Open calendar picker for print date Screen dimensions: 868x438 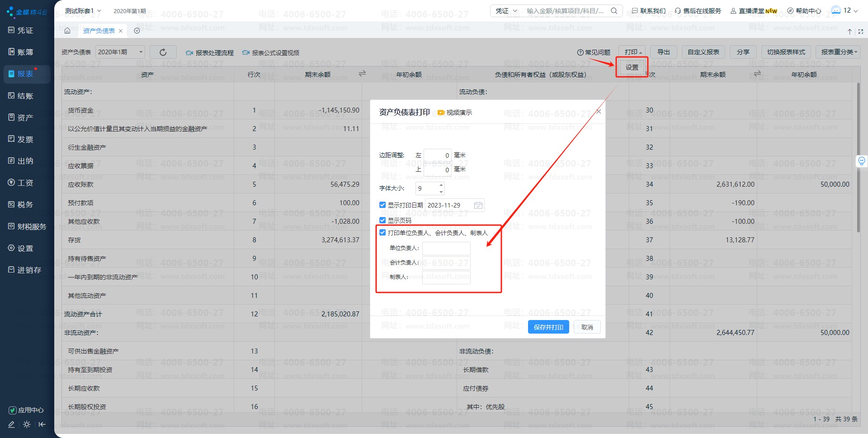pyautogui.click(x=478, y=205)
